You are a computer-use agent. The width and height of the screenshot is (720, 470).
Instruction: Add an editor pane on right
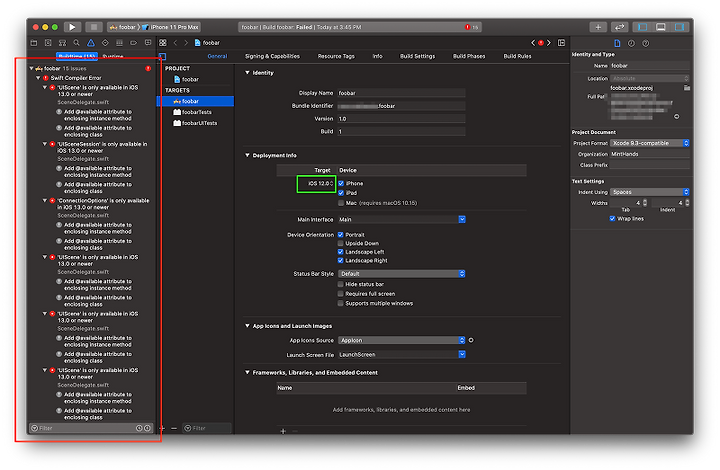(562, 43)
